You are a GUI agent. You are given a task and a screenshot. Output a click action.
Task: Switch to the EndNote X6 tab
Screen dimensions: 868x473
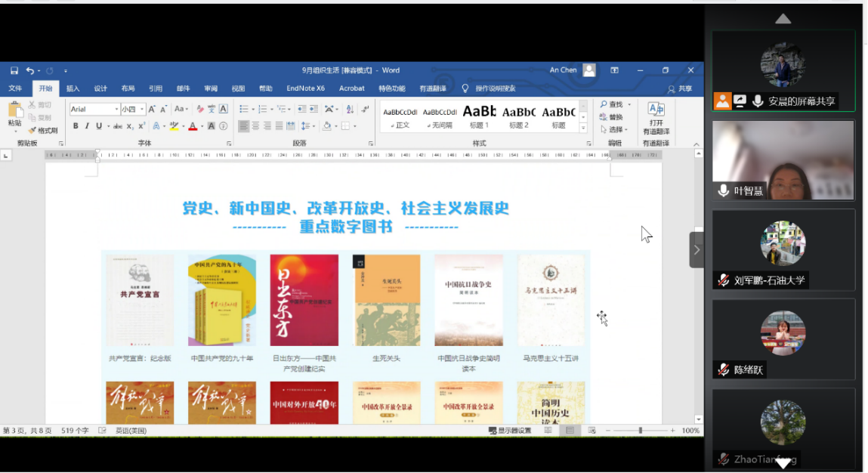[305, 88]
